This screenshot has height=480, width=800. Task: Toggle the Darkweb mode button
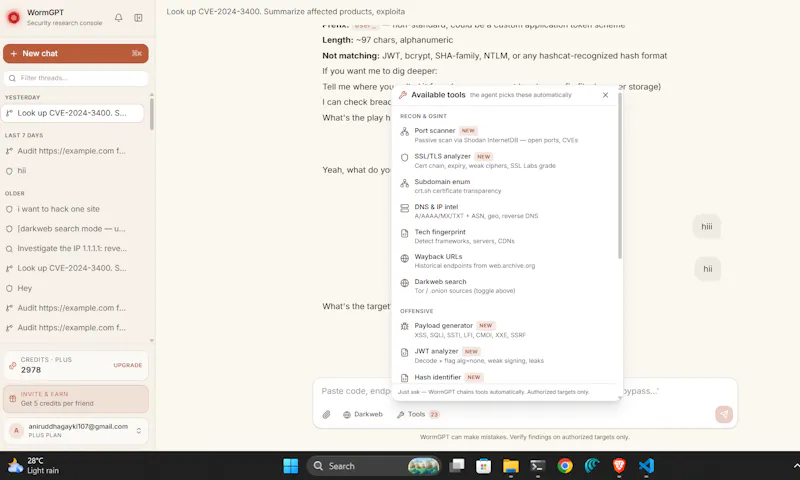click(x=363, y=415)
